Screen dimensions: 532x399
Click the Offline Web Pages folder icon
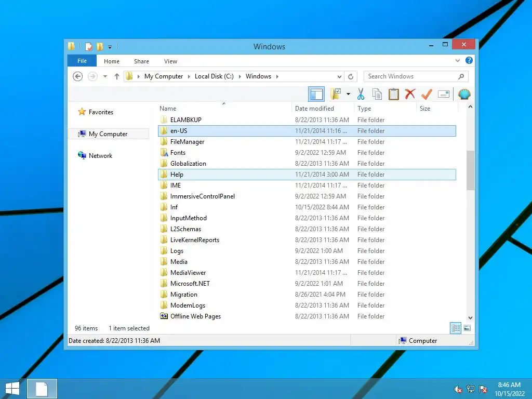coord(164,316)
